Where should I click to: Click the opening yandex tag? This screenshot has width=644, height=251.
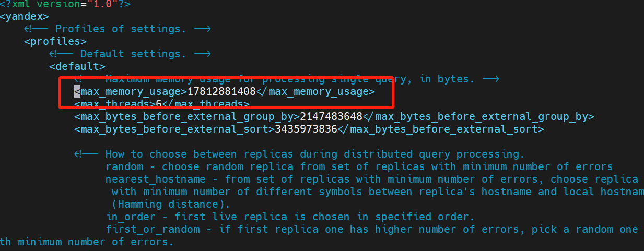[25, 17]
